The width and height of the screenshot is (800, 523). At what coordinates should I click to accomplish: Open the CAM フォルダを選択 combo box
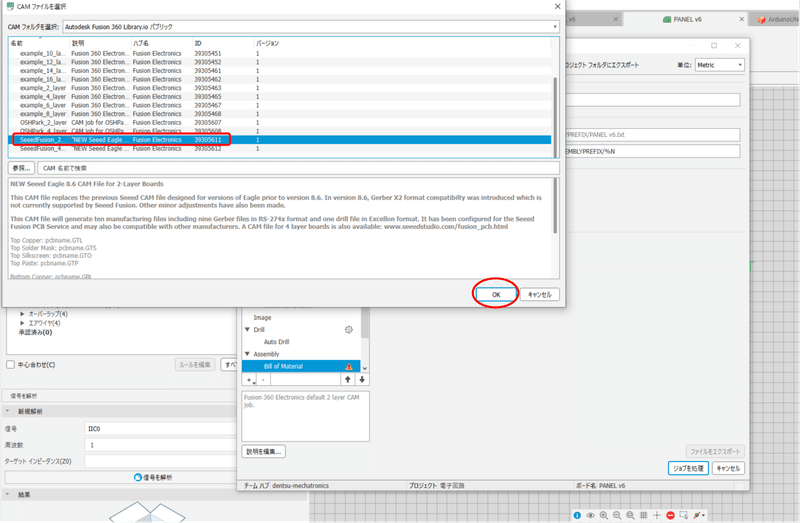point(311,27)
